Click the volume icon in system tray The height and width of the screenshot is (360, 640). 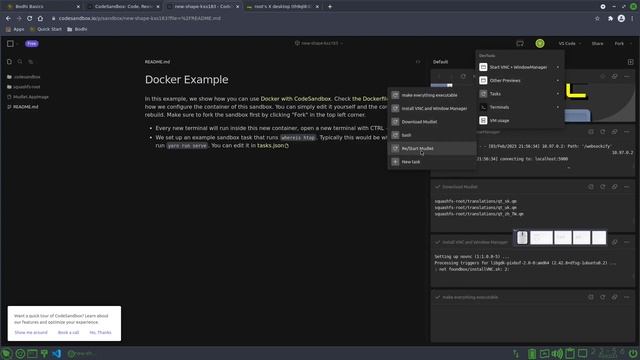tap(557, 353)
